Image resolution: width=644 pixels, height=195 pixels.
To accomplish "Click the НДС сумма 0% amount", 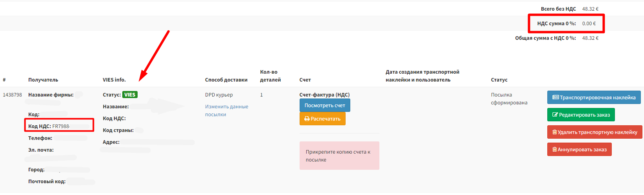I will pos(589,23).
